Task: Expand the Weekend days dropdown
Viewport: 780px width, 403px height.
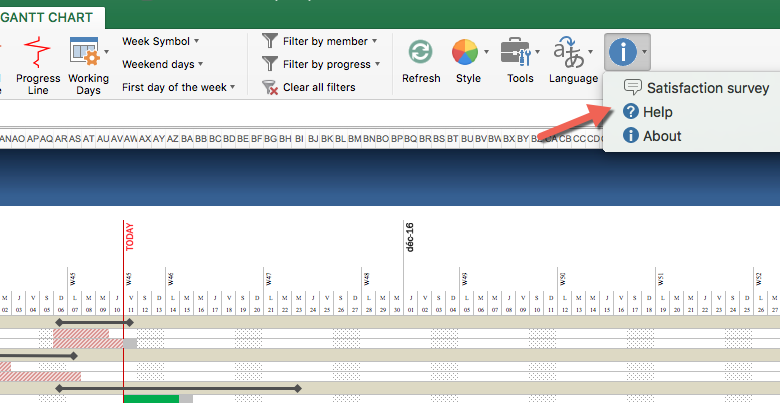Action: (x=160, y=64)
